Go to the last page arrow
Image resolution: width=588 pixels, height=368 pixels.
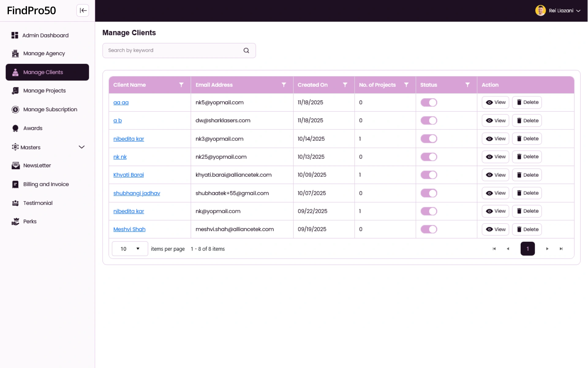coord(561,249)
